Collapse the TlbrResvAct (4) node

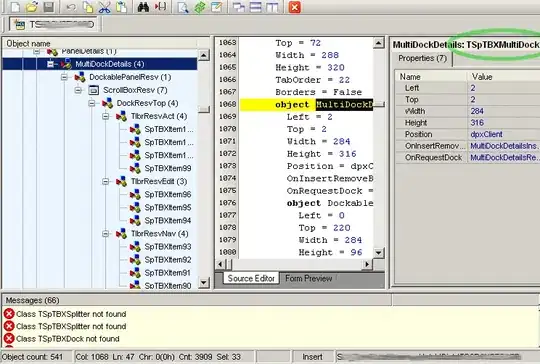point(106,116)
